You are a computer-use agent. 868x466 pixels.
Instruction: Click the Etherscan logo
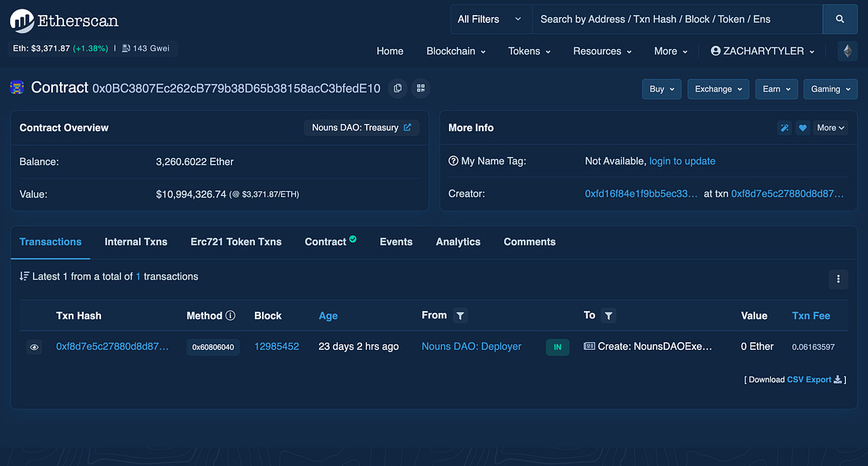coord(65,21)
